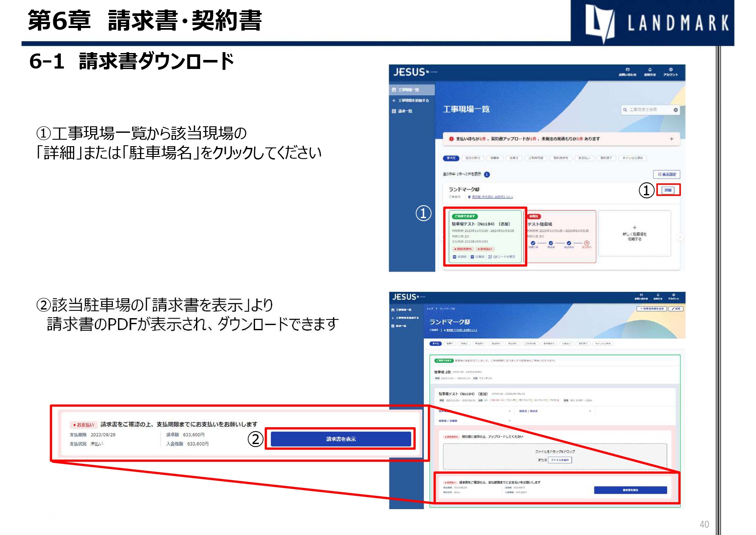Select 依頼中 filter chip in the upper screenshot
This screenshot has width=756, height=535.
tap(495, 158)
